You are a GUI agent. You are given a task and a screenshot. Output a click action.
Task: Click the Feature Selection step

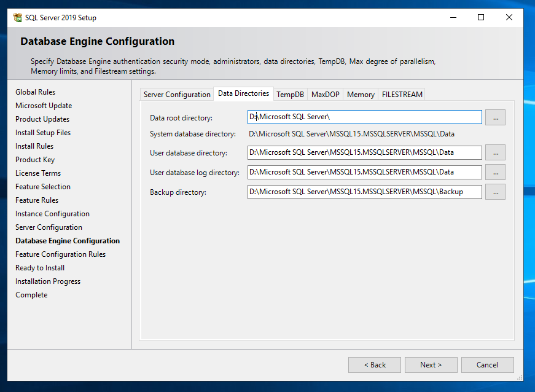point(43,187)
